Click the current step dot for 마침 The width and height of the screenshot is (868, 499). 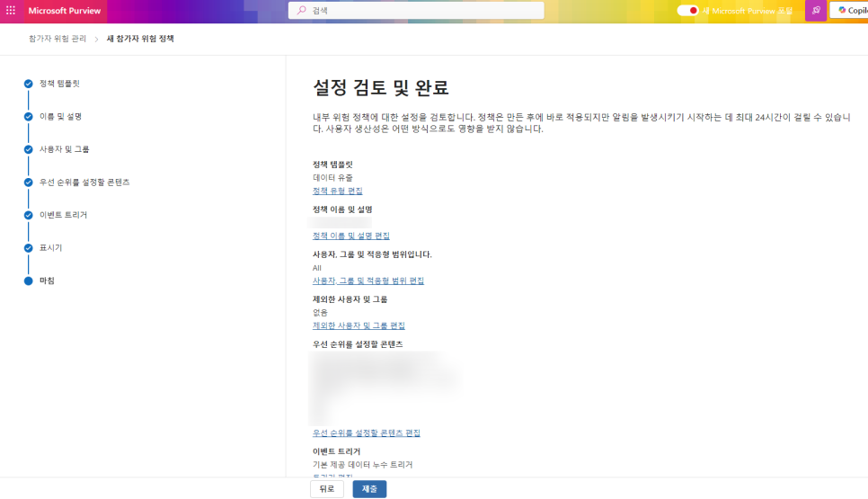pyautogui.click(x=28, y=281)
